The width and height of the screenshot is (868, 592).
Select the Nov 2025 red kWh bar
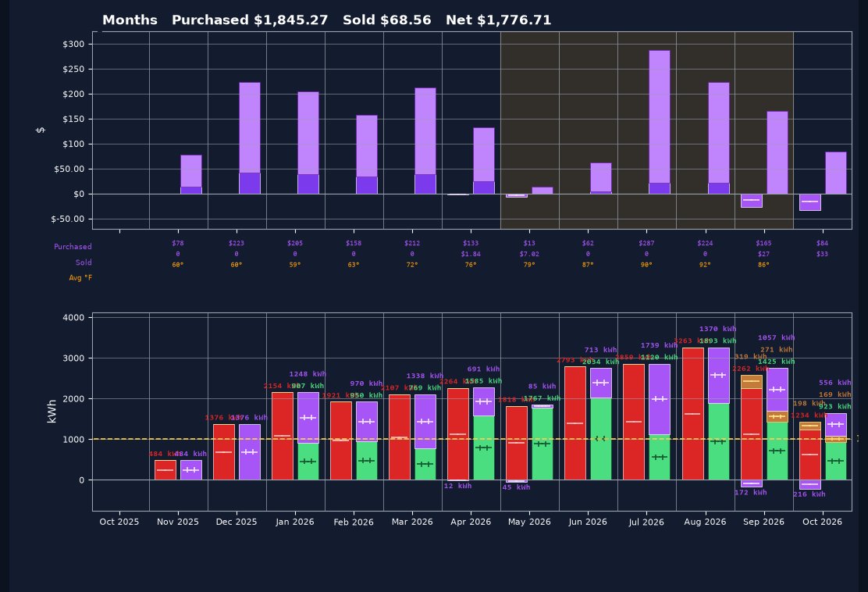(x=165, y=470)
